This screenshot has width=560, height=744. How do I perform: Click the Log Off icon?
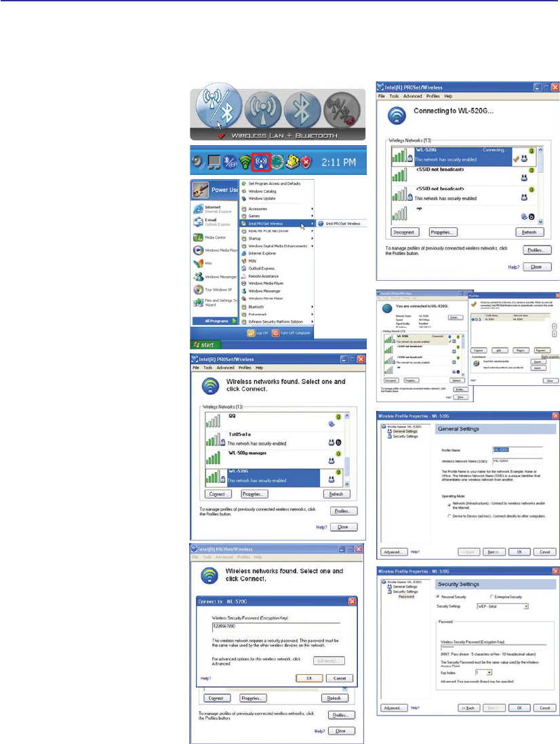click(x=252, y=333)
